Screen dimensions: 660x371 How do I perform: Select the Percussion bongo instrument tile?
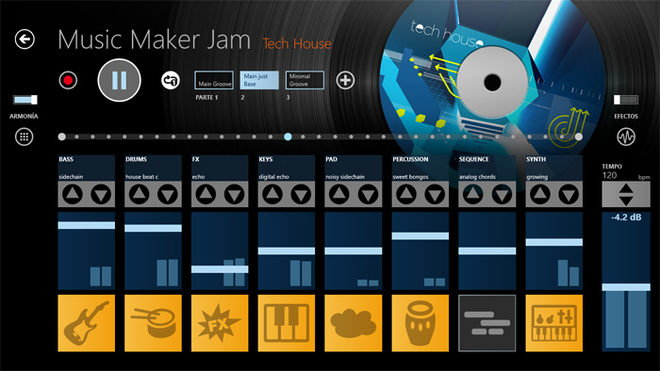[x=420, y=323]
